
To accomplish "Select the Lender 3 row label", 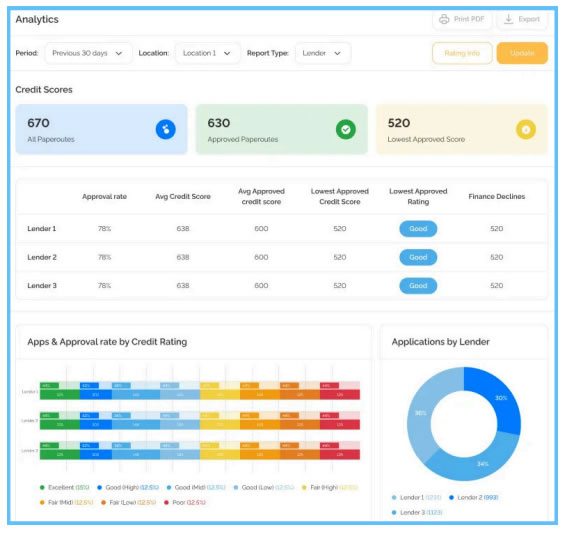I will tap(42, 285).
